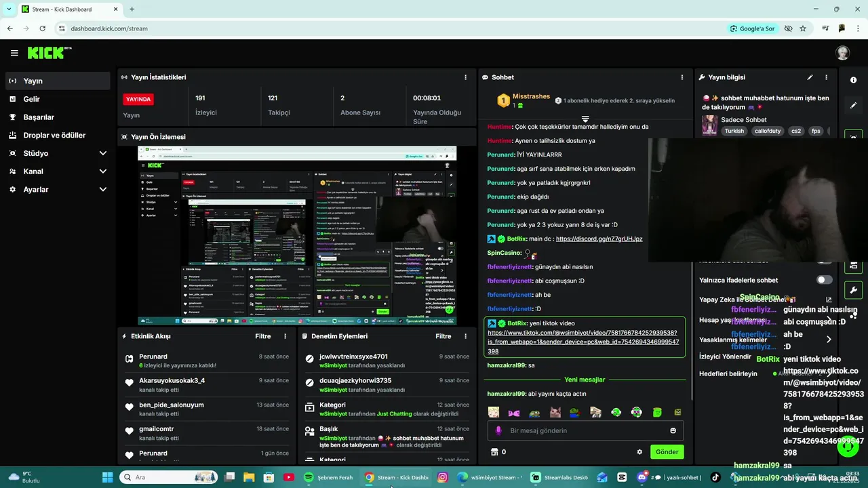Click the cs2 tag
868x488 pixels.
[796, 131]
